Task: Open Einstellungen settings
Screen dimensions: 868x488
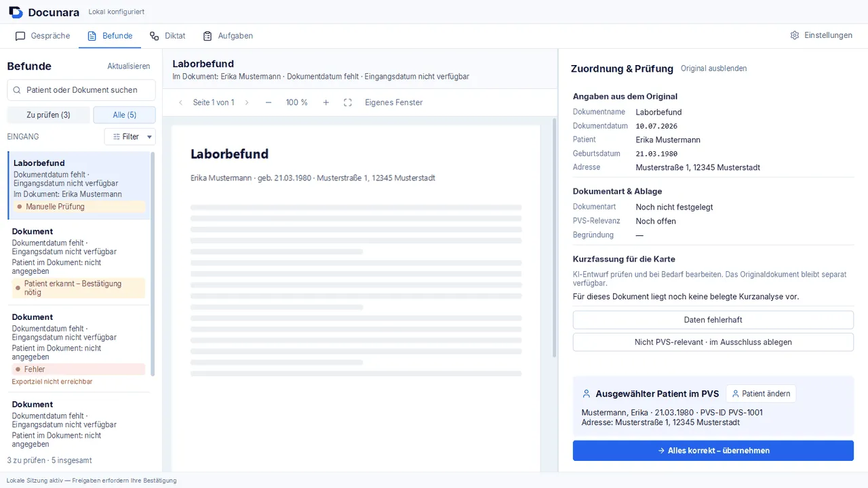Action: 821,35
